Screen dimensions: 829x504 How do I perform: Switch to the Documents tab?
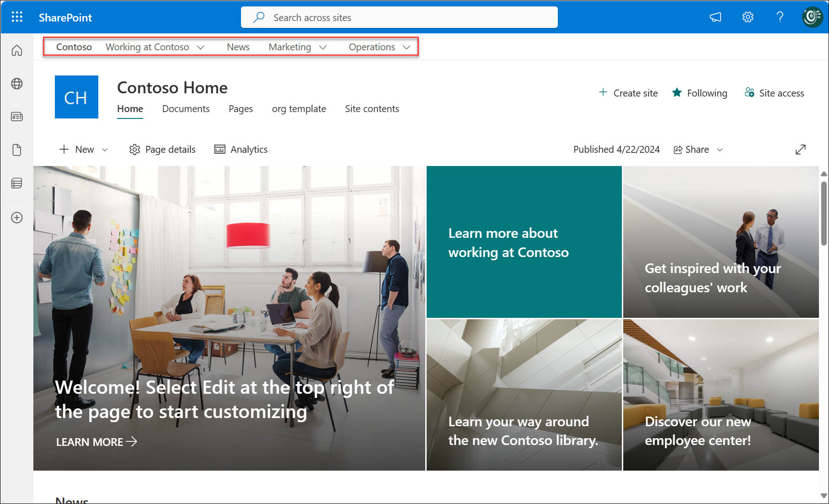point(186,108)
